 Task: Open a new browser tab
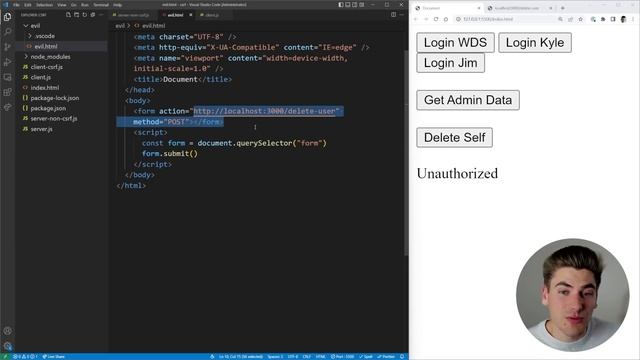(563, 8)
